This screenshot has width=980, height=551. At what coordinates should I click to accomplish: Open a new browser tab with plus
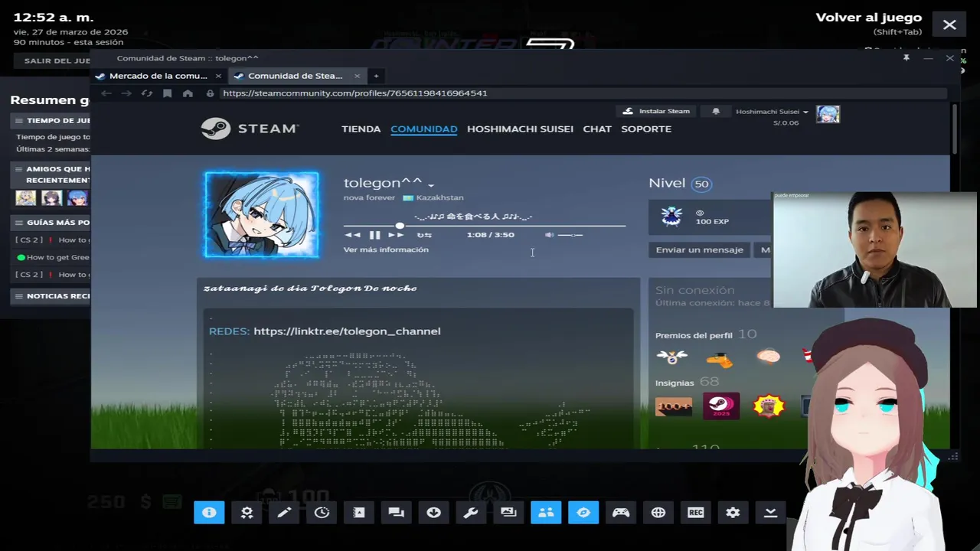pos(376,76)
